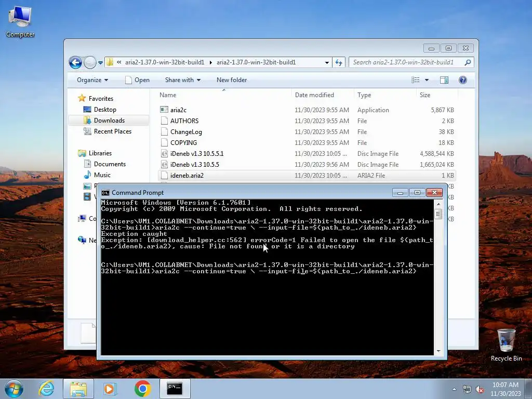Expand the view options dropdown arrow
Screen dimensions: 532x399
point(427,80)
